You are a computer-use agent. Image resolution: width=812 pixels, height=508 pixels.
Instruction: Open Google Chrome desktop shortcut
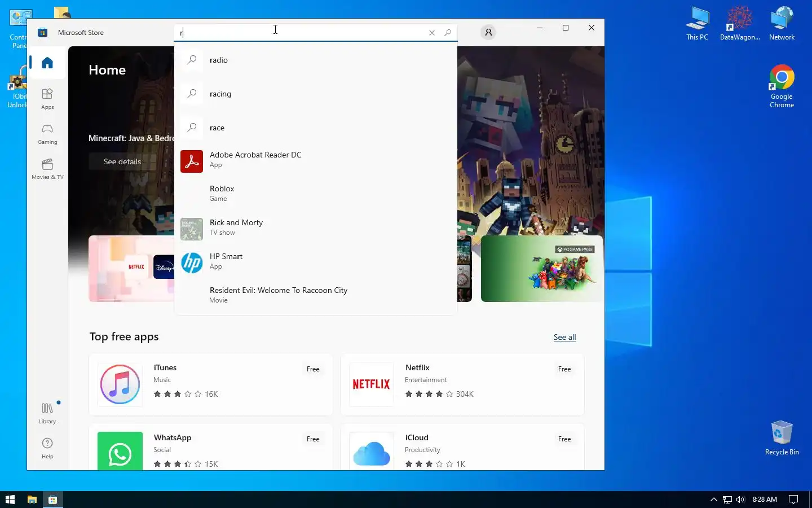click(x=782, y=86)
